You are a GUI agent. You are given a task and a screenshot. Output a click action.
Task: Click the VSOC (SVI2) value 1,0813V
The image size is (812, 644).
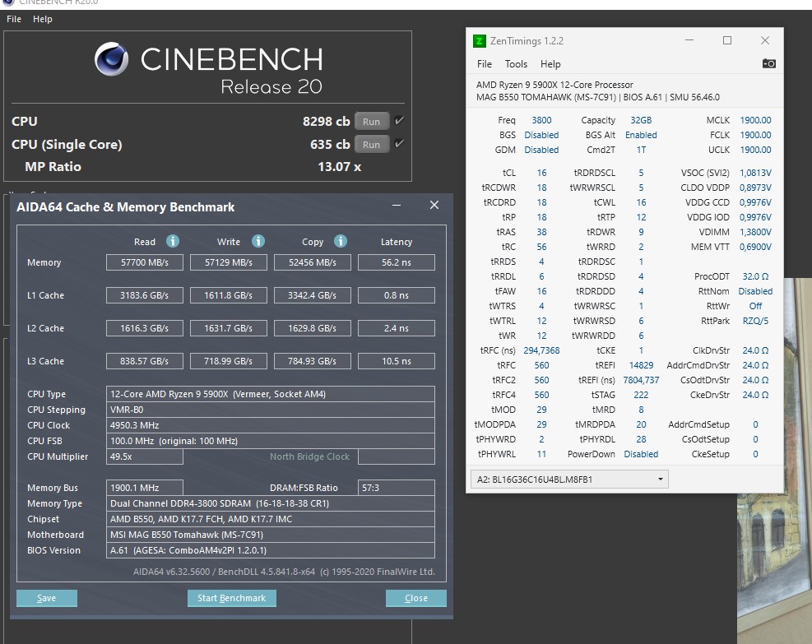tap(755, 173)
